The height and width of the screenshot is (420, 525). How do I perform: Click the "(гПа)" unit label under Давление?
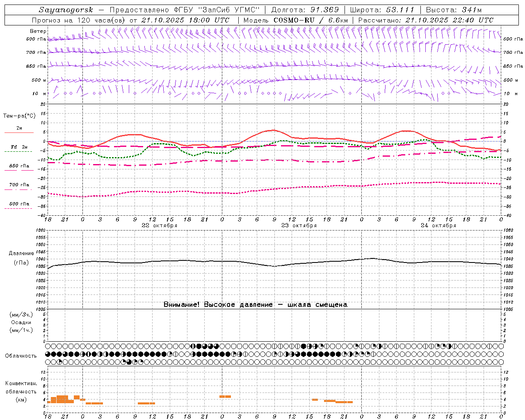(x=21, y=263)
